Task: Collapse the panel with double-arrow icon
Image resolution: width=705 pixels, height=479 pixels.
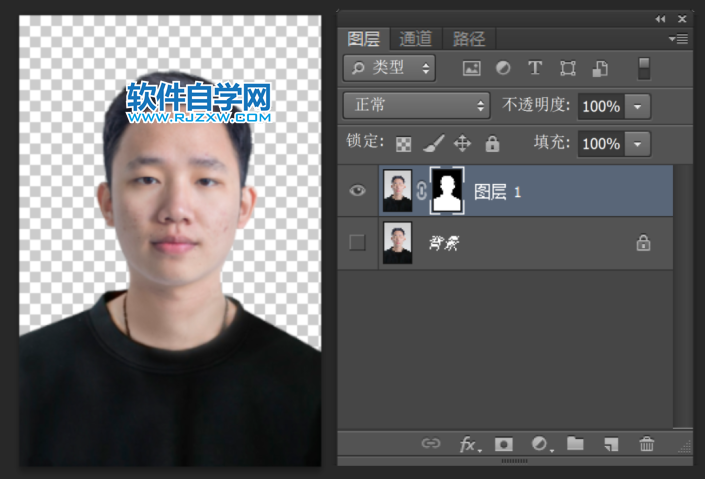Action: [x=660, y=19]
